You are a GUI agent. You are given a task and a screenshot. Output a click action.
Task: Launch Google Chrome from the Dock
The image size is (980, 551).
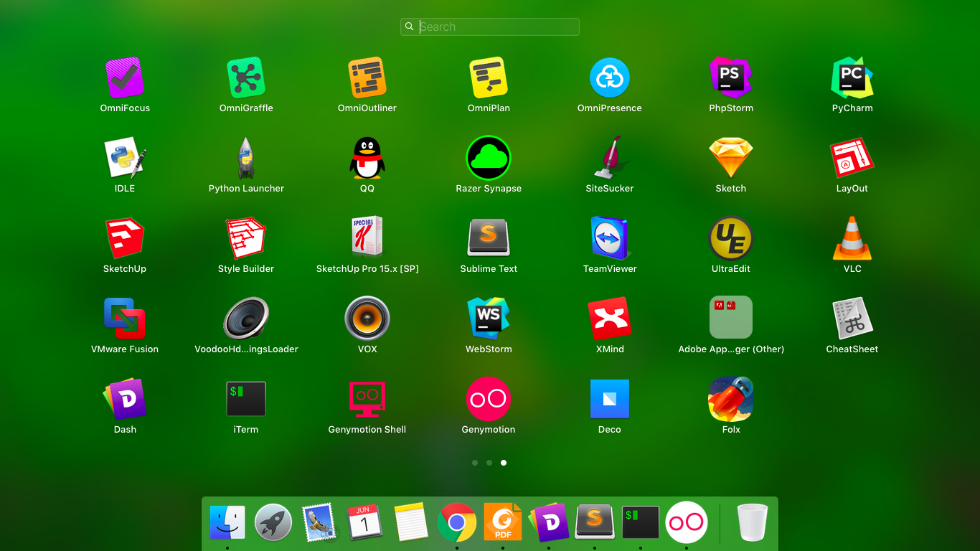coord(457,522)
